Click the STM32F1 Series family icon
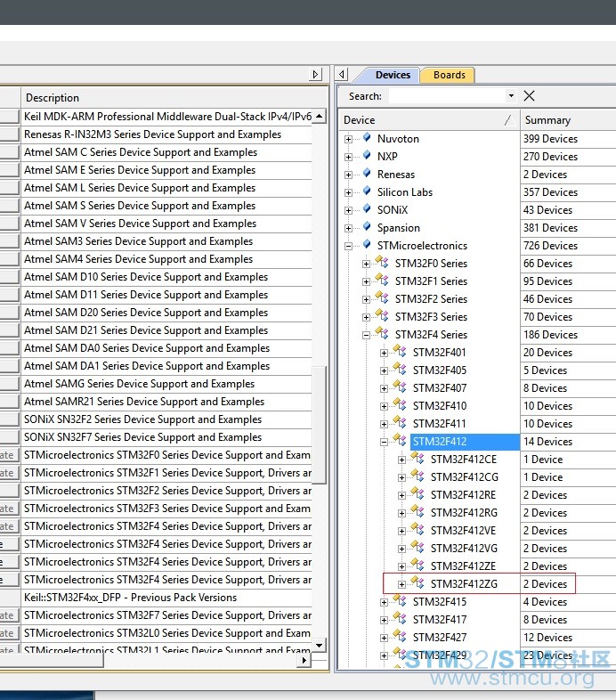Image resolution: width=616 pixels, height=700 pixels. 382,280
